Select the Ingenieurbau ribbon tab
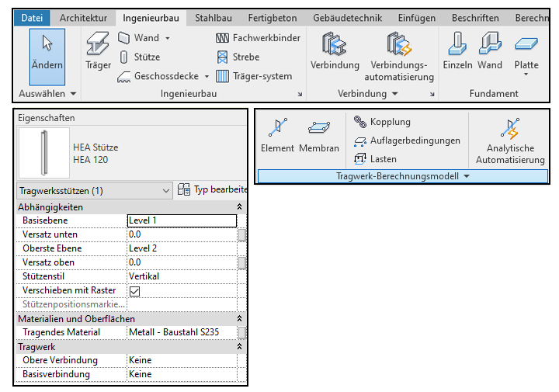The width and height of the screenshot is (559, 392). pyautogui.click(x=151, y=18)
